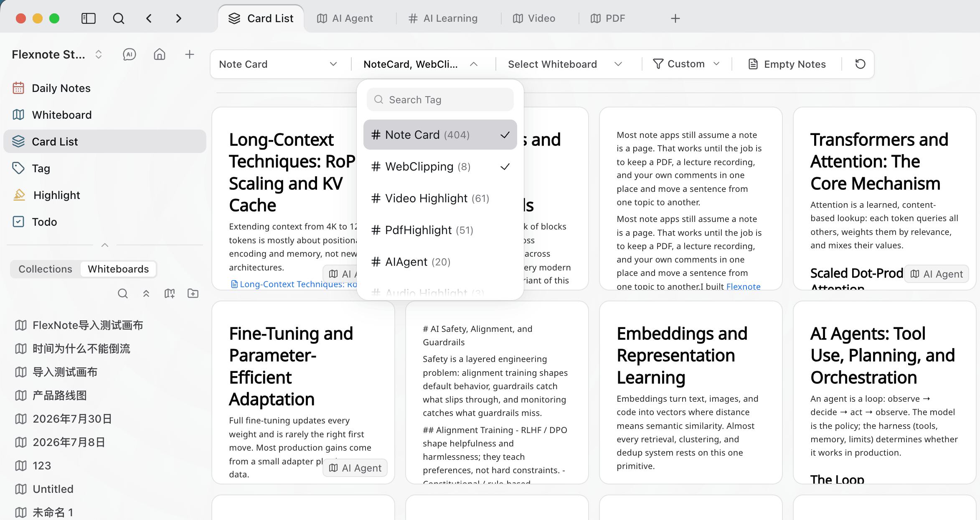Switch to the AI Learning tab
Image resolution: width=980 pixels, height=520 pixels.
point(443,18)
